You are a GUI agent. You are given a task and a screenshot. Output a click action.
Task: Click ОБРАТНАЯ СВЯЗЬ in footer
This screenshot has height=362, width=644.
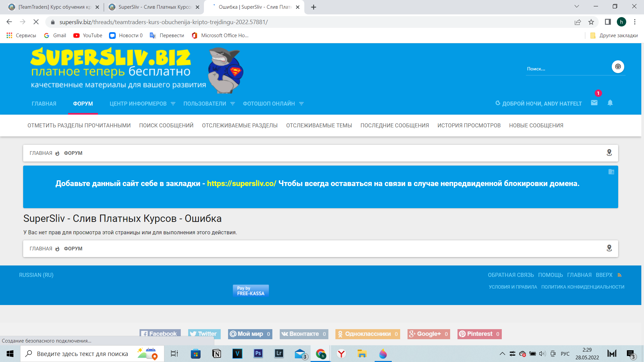tap(511, 275)
